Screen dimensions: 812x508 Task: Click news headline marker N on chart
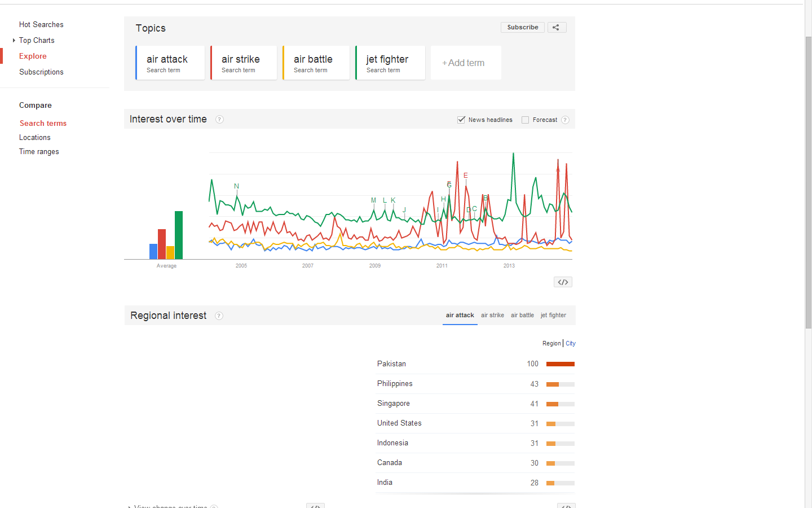236,186
